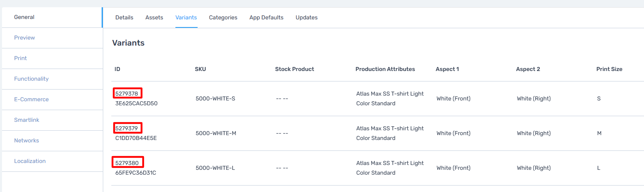Select the Variants tab

click(x=186, y=17)
